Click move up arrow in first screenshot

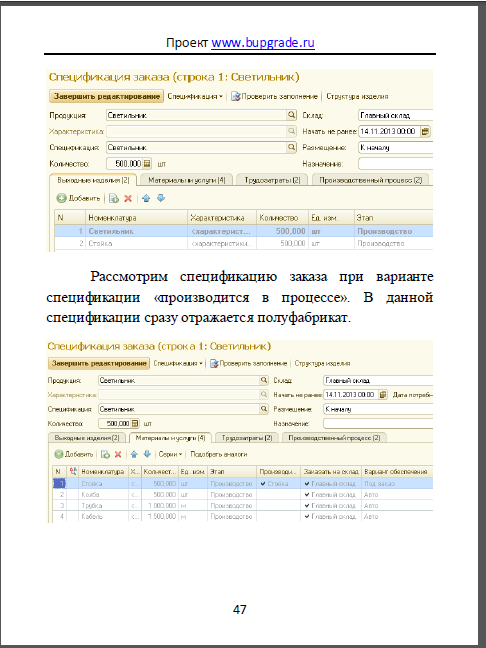[146, 198]
